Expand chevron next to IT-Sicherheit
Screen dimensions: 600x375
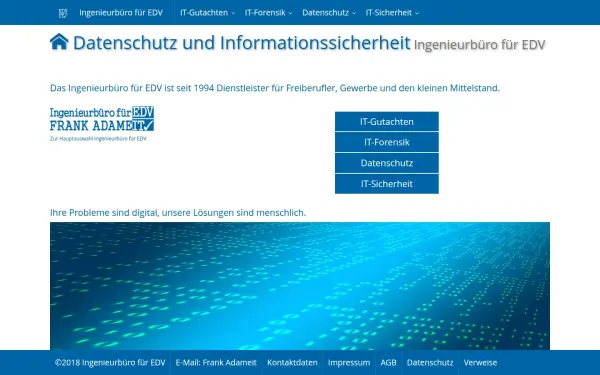tap(417, 13)
